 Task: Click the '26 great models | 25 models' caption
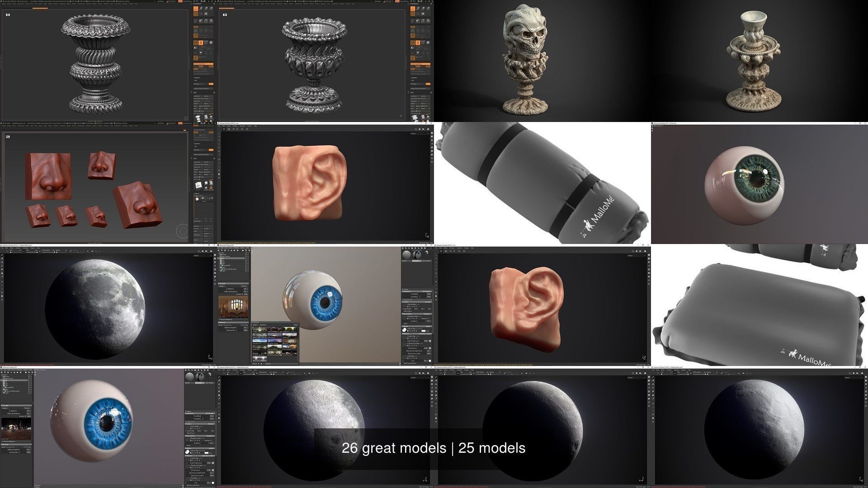tap(434, 448)
